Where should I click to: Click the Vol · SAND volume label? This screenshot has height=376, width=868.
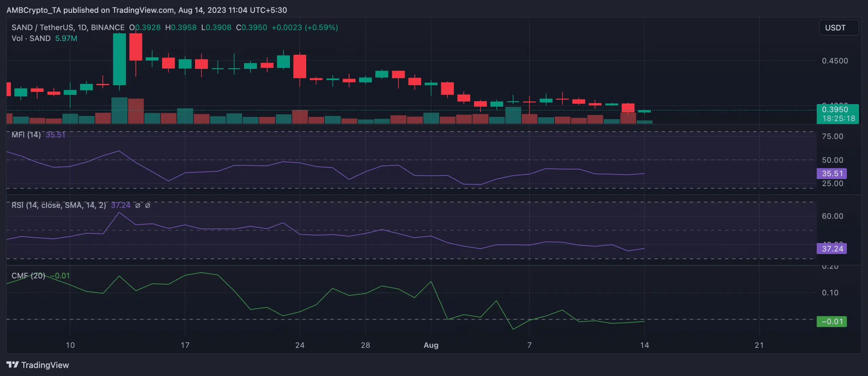click(x=31, y=38)
